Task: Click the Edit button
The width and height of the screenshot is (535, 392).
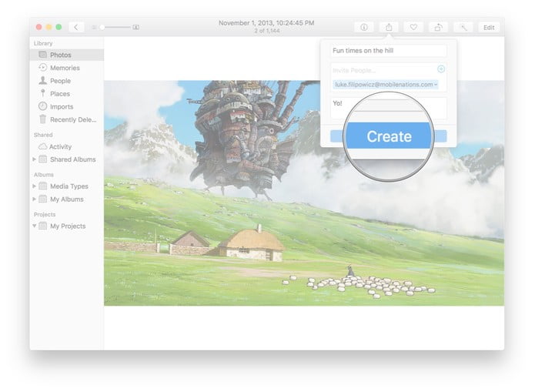Action: 489,27
